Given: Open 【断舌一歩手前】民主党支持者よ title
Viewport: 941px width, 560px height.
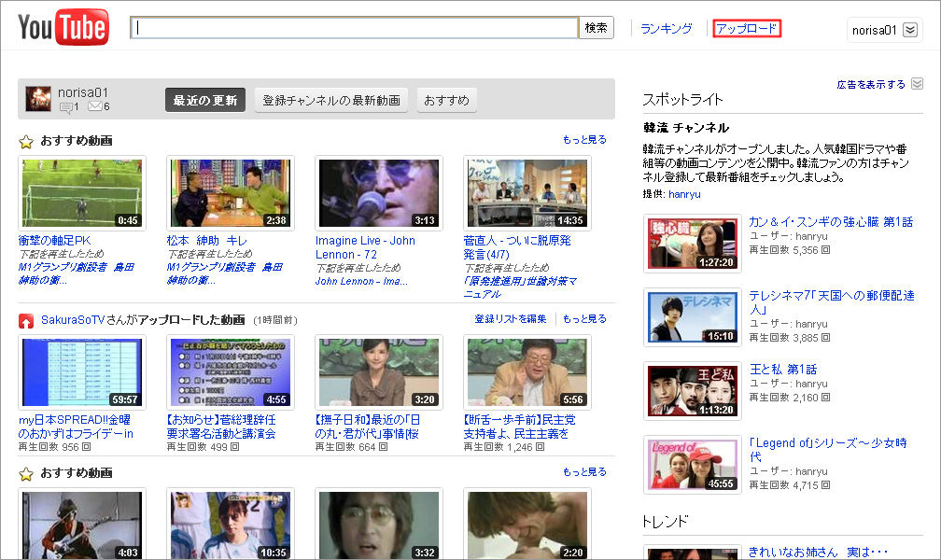Looking at the screenshot, I should pos(520,427).
